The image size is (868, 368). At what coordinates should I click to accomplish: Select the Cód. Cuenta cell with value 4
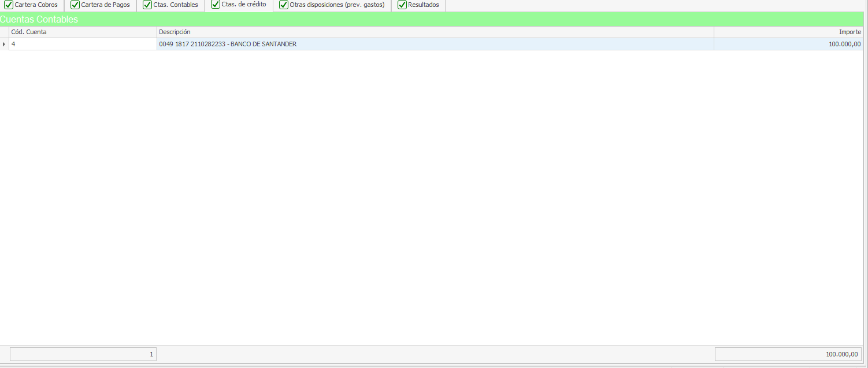coord(83,44)
